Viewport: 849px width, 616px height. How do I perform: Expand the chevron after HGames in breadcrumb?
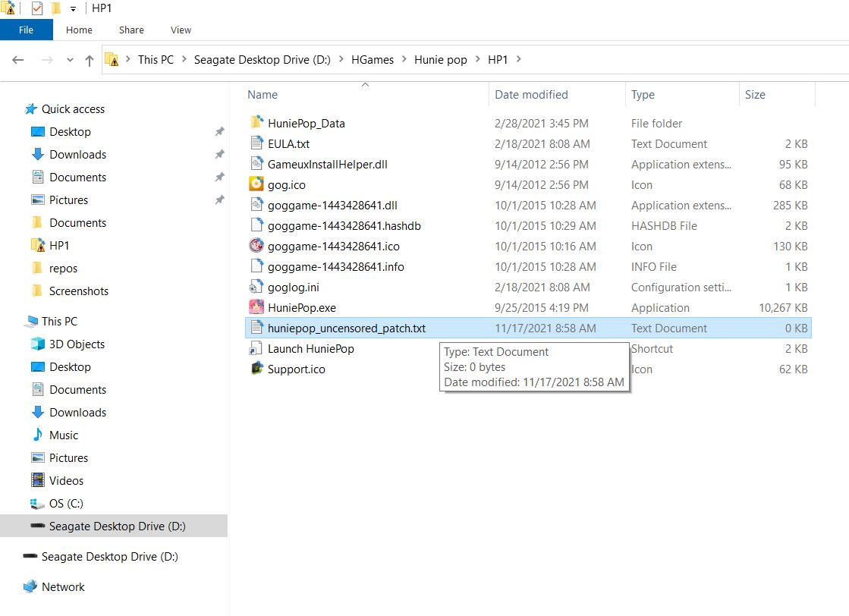click(404, 60)
